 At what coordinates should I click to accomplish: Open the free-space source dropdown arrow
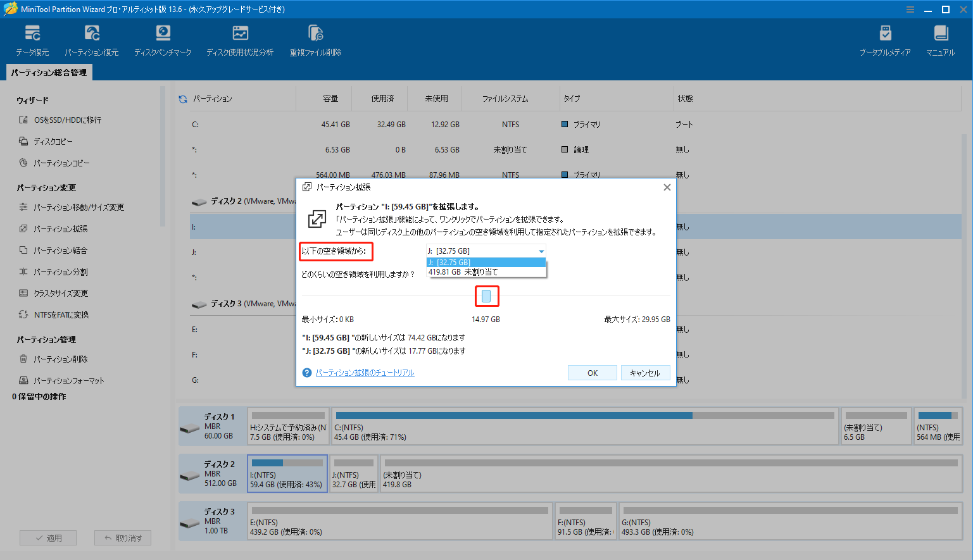coord(541,251)
